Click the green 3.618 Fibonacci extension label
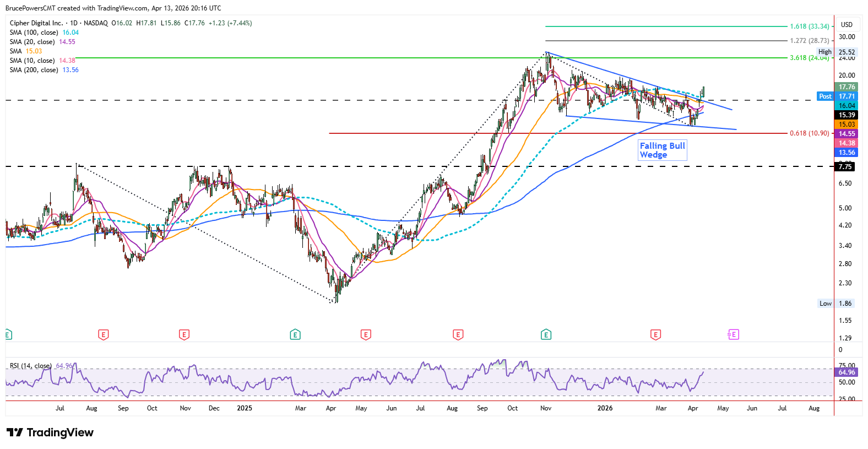 [x=810, y=58]
